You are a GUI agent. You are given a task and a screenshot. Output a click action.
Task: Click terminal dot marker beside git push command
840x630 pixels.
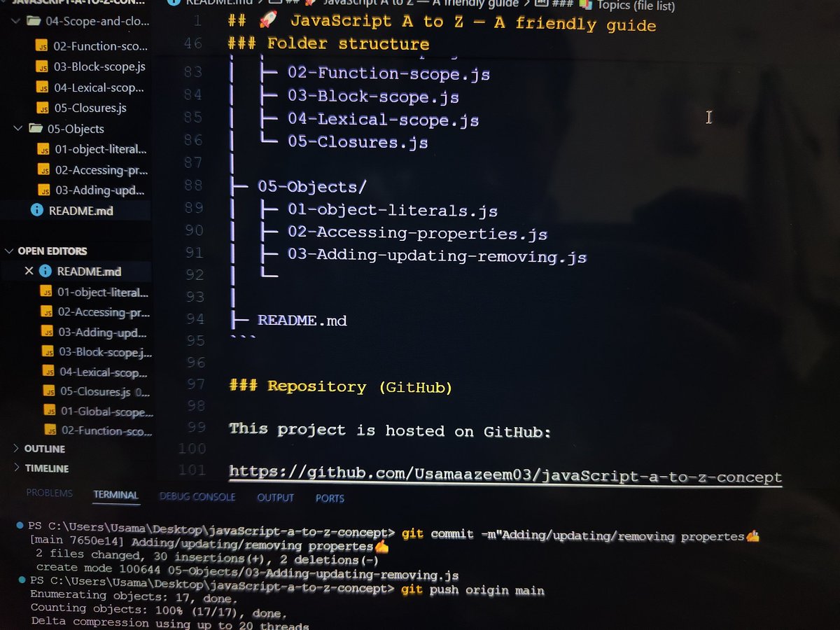[22, 581]
